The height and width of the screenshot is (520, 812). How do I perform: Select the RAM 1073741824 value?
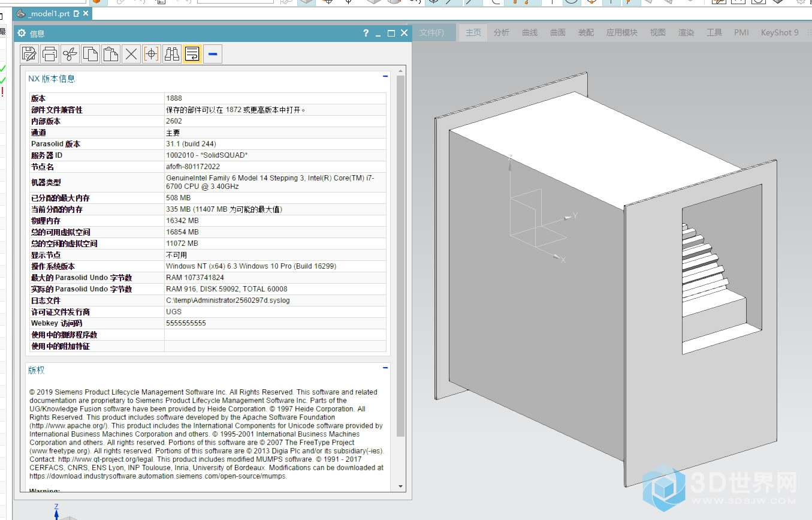pyautogui.click(x=195, y=278)
